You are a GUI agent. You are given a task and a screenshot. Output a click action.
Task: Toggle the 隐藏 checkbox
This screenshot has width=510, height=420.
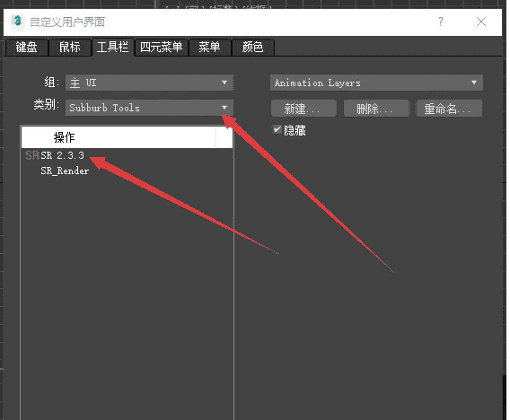277,130
